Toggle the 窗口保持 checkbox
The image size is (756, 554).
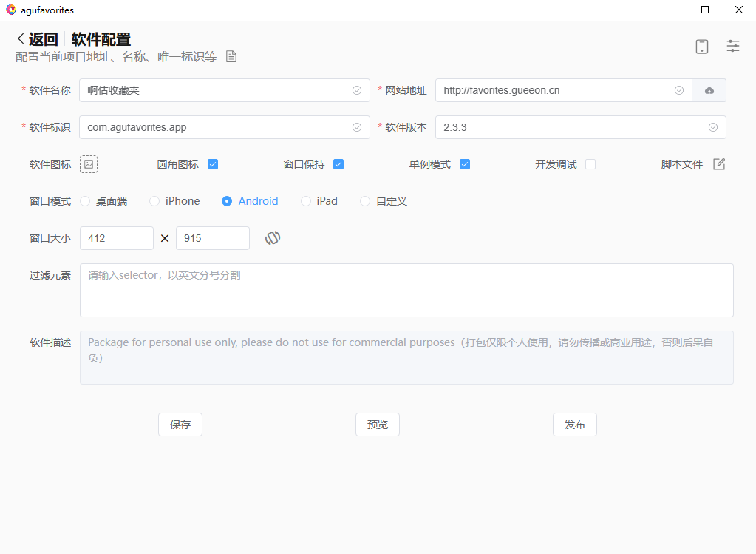[338, 164]
